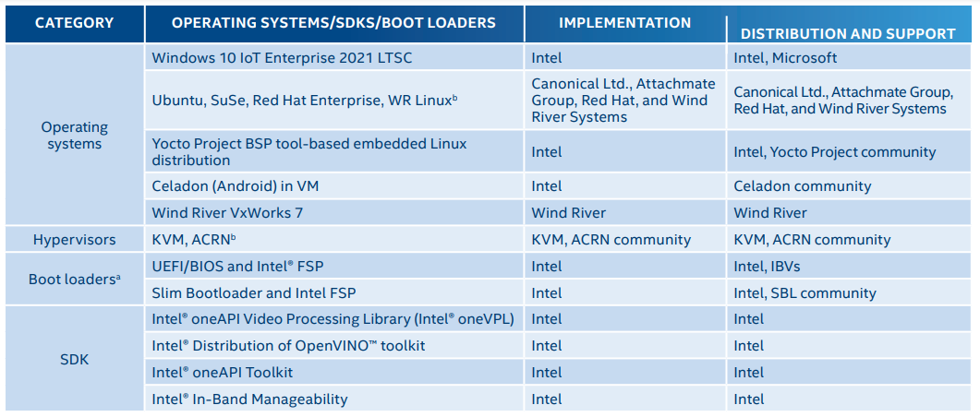This screenshot has height=417, width=980.
Task: Click 'Windows 10 IoT Enterprise 2021 LTSC'
Action: [283, 58]
